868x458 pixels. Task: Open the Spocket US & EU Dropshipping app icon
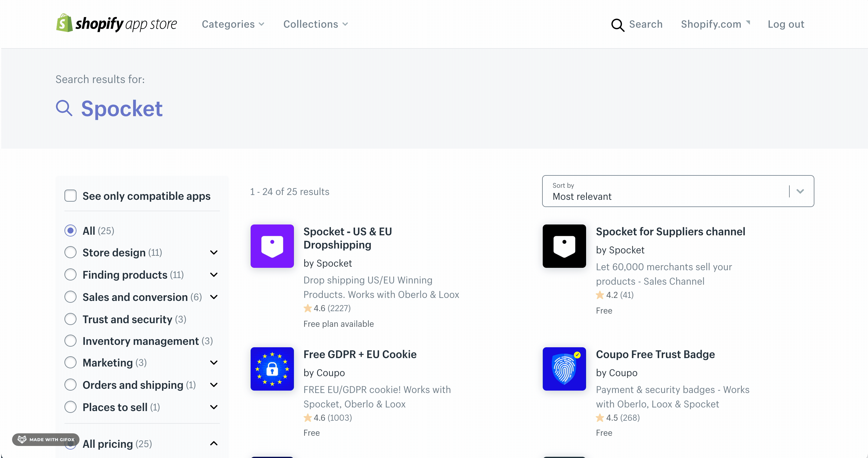(x=272, y=246)
